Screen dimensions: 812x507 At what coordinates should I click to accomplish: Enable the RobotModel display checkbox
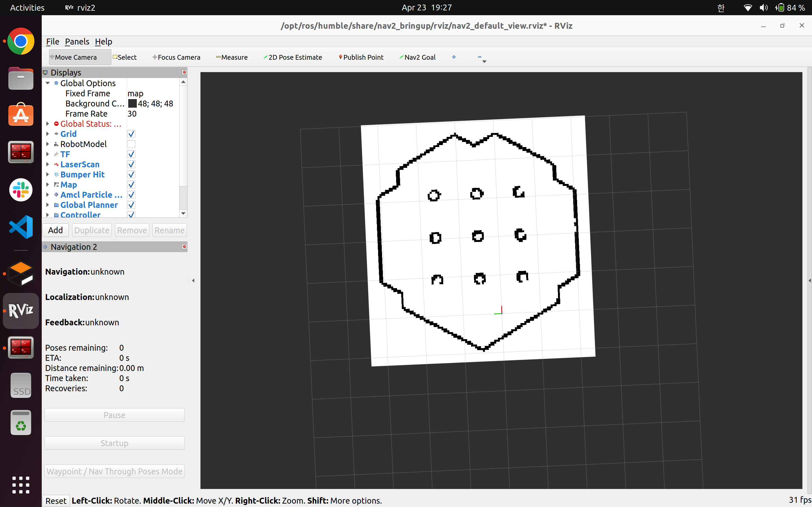pyautogui.click(x=131, y=144)
